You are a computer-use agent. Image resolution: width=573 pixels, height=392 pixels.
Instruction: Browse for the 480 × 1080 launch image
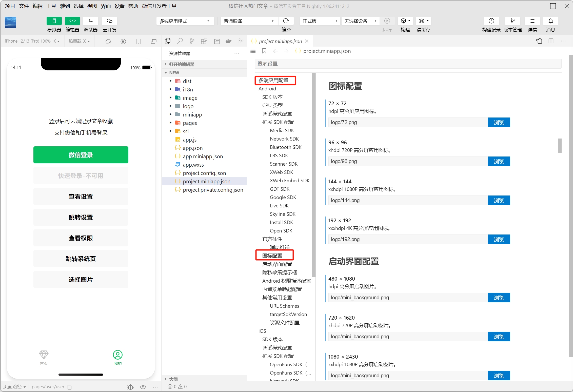click(x=499, y=298)
